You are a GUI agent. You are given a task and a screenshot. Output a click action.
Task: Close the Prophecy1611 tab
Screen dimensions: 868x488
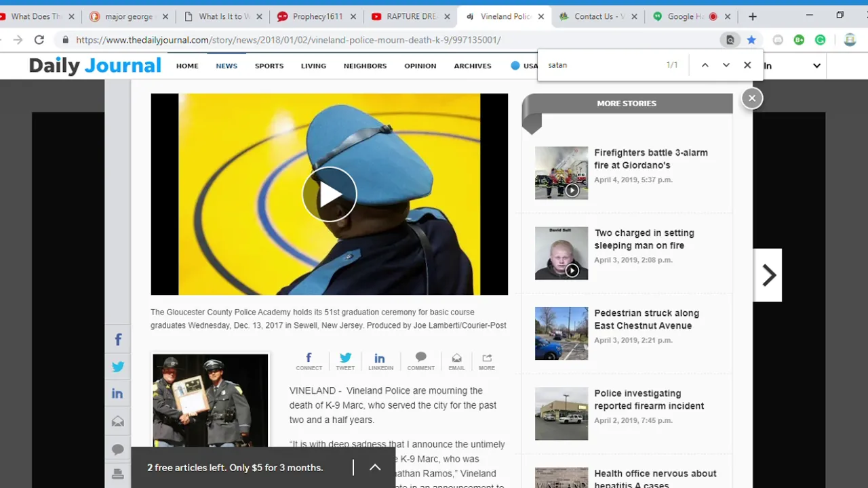pos(353,16)
